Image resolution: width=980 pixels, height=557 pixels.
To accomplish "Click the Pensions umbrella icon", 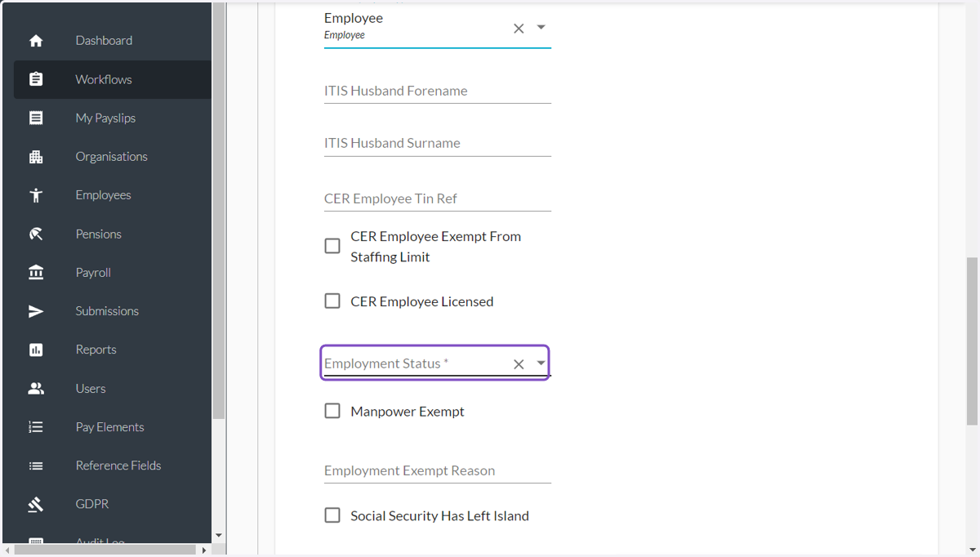I will coord(36,234).
